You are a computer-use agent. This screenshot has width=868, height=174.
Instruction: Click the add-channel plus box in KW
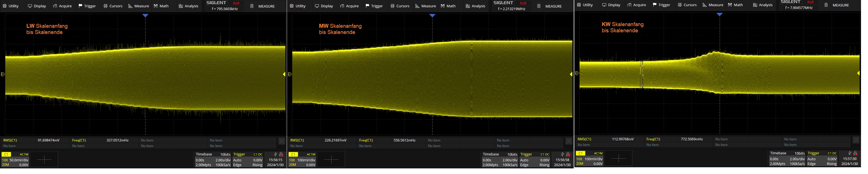point(618,159)
